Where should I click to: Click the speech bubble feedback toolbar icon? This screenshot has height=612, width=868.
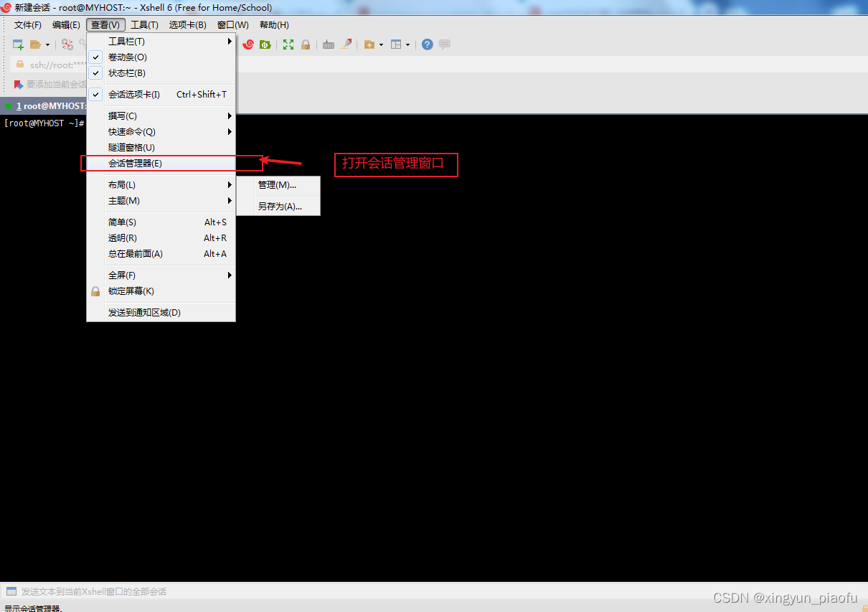click(x=445, y=44)
